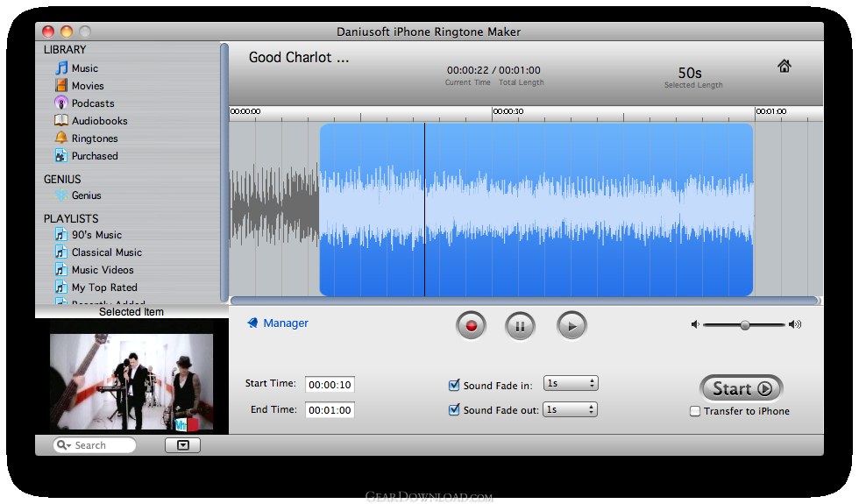Click the End Time field
The height and width of the screenshot is (504, 859).
[x=330, y=410]
